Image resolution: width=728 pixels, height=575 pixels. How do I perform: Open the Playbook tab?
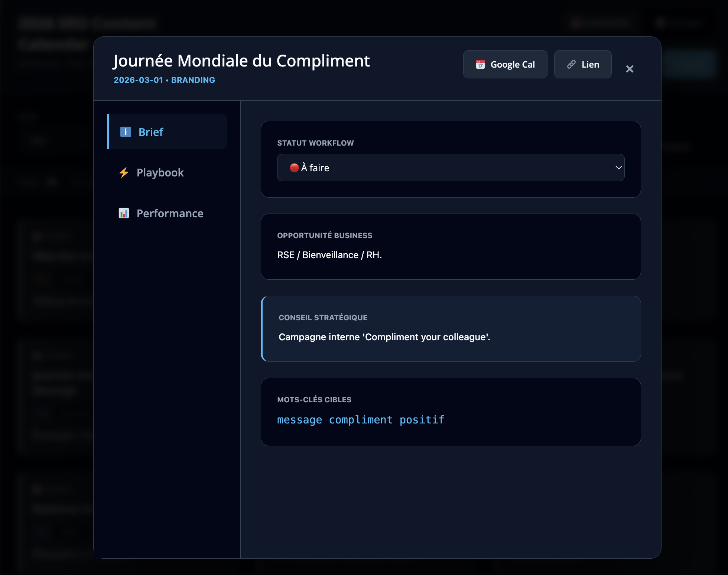160,173
